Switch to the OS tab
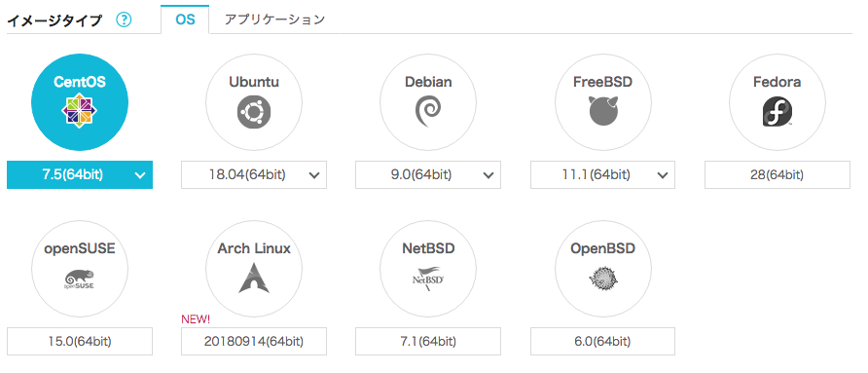 point(185,19)
